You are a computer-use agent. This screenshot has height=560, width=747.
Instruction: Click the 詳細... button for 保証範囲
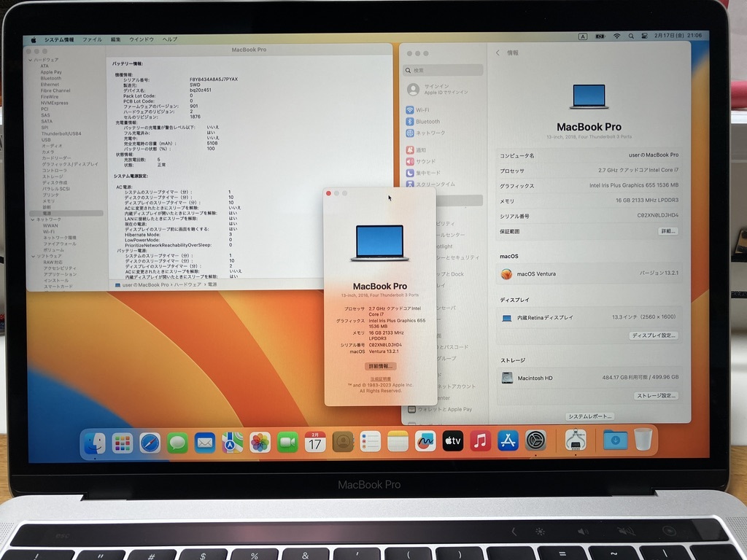(x=667, y=231)
